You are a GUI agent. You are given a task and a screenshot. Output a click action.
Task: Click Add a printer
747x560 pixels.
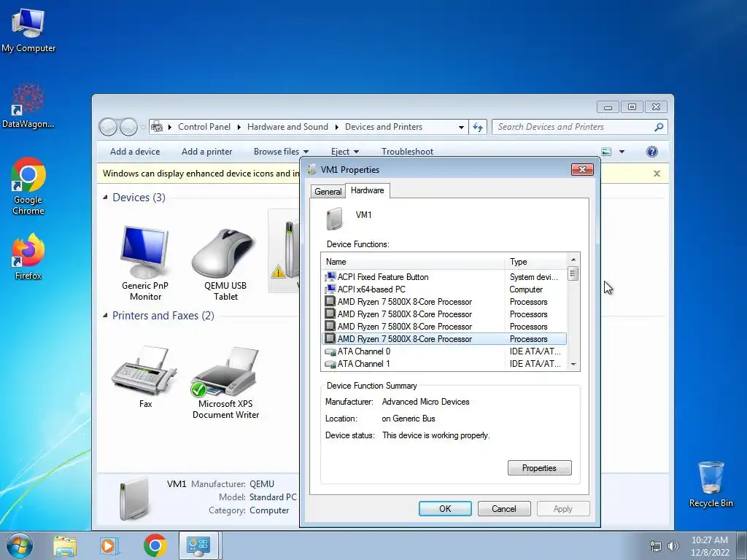[206, 152]
